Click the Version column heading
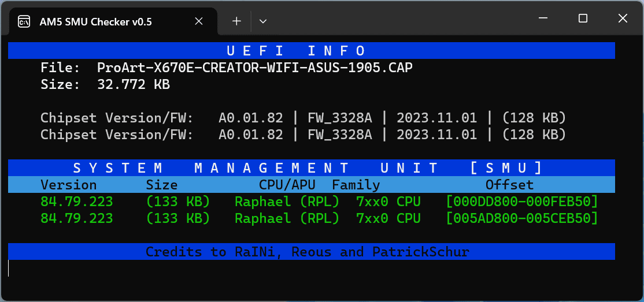644x302 pixels. click(68, 185)
